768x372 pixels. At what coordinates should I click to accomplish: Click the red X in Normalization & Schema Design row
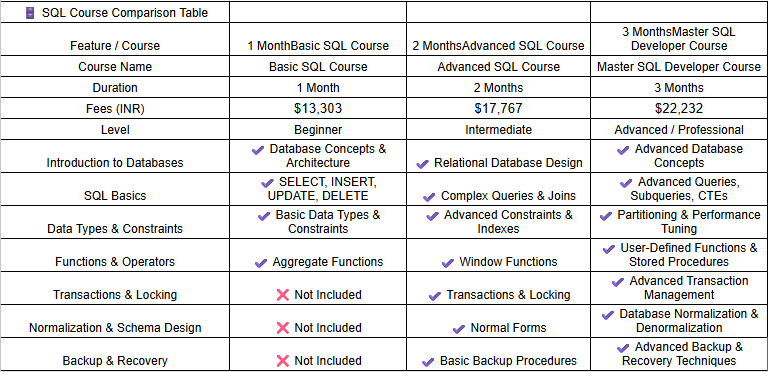click(x=283, y=327)
